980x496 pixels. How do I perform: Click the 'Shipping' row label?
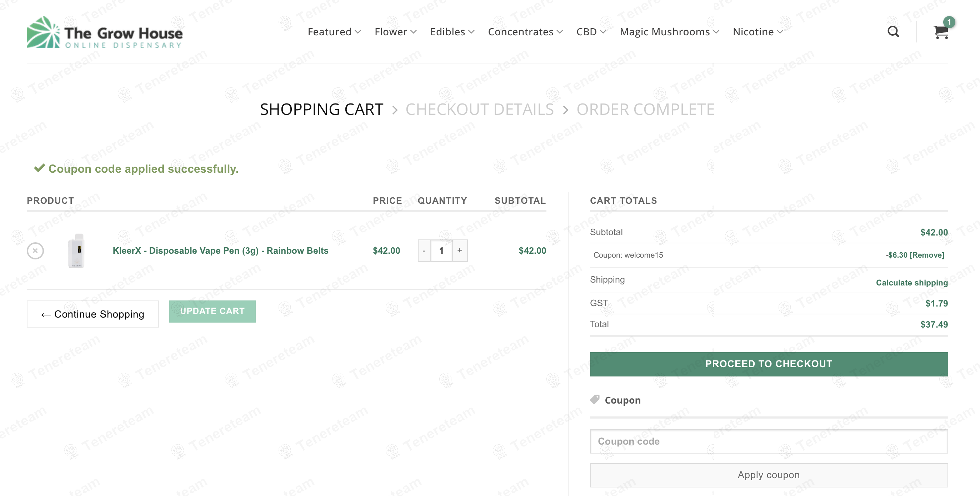pyautogui.click(x=607, y=279)
